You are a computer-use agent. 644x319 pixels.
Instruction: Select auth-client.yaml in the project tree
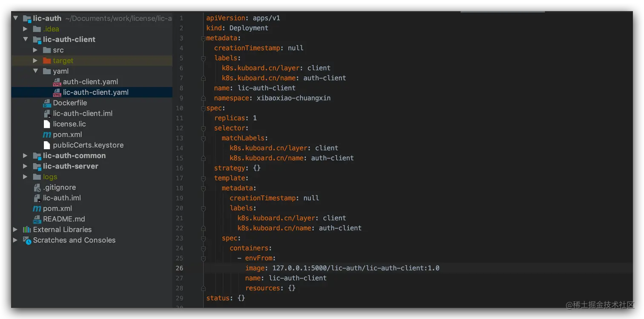click(90, 82)
